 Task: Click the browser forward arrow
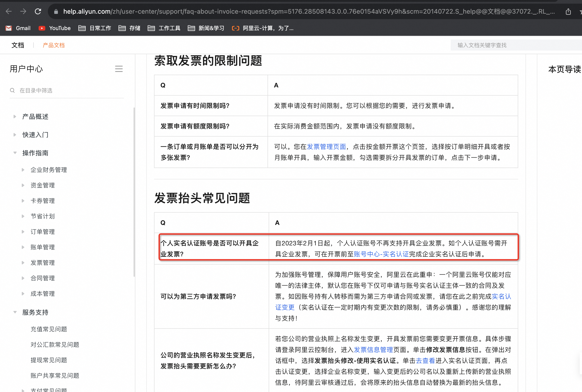pos(23,11)
